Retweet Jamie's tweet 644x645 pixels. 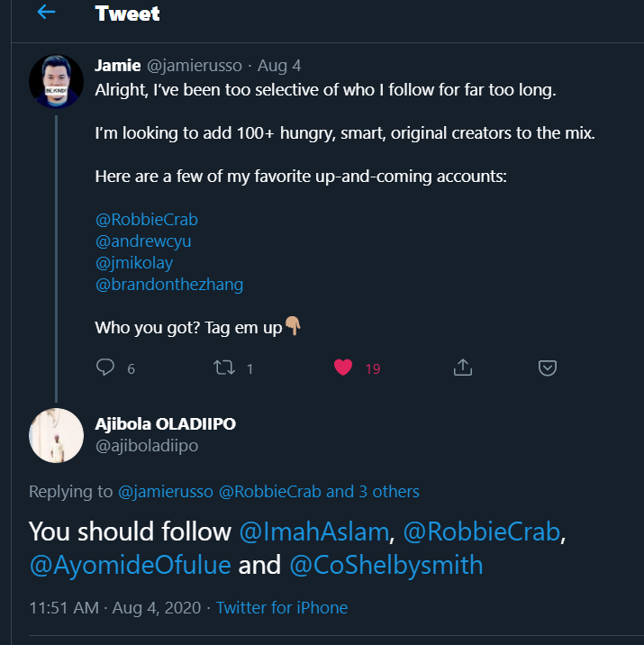[220, 368]
